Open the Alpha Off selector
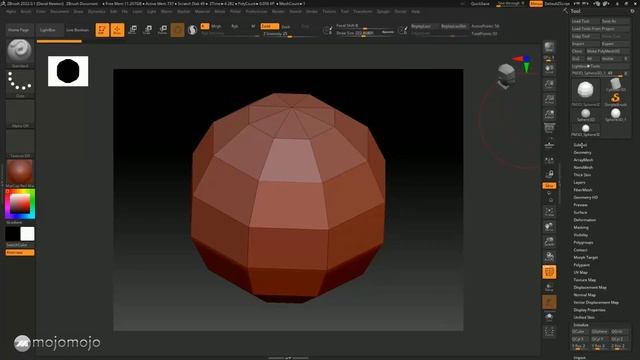 click(20, 113)
